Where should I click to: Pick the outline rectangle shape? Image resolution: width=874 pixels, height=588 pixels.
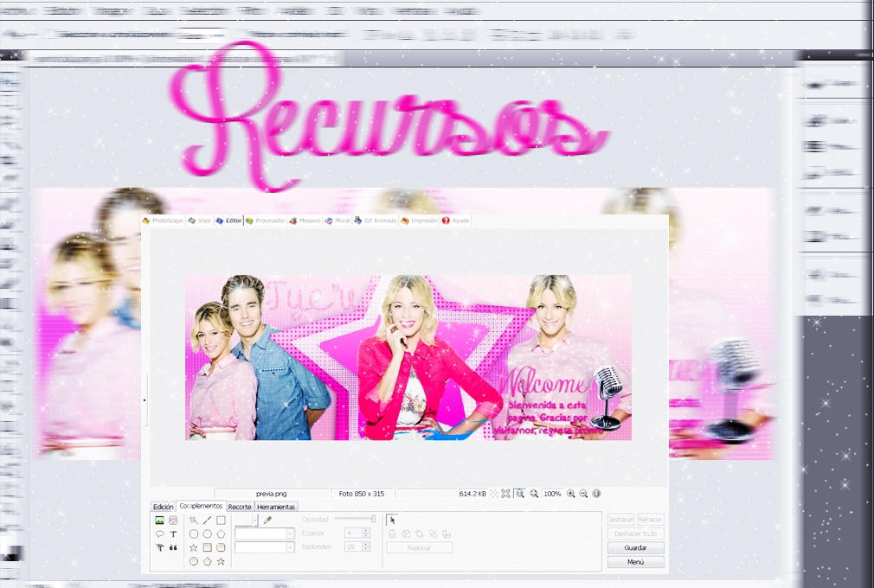click(221, 520)
